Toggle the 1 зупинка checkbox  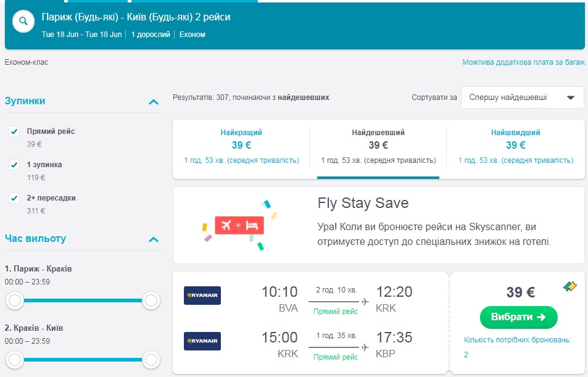pyautogui.click(x=14, y=165)
